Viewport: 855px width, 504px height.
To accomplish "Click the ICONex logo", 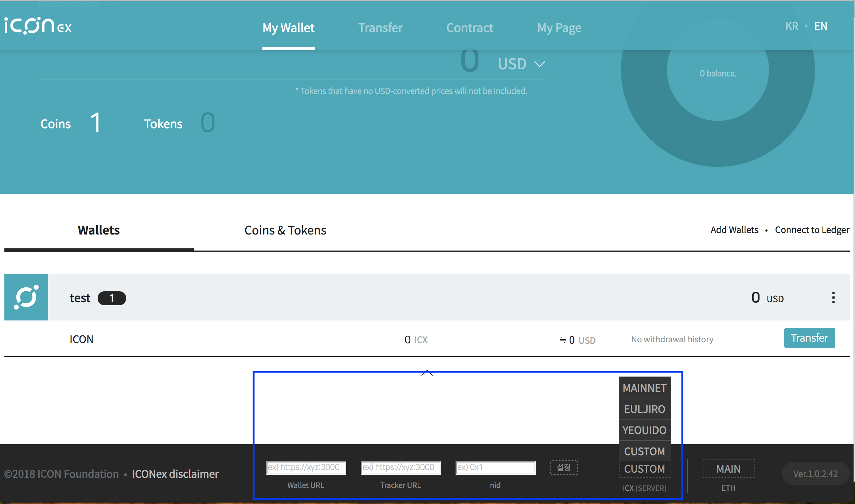I will (x=38, y=26).
